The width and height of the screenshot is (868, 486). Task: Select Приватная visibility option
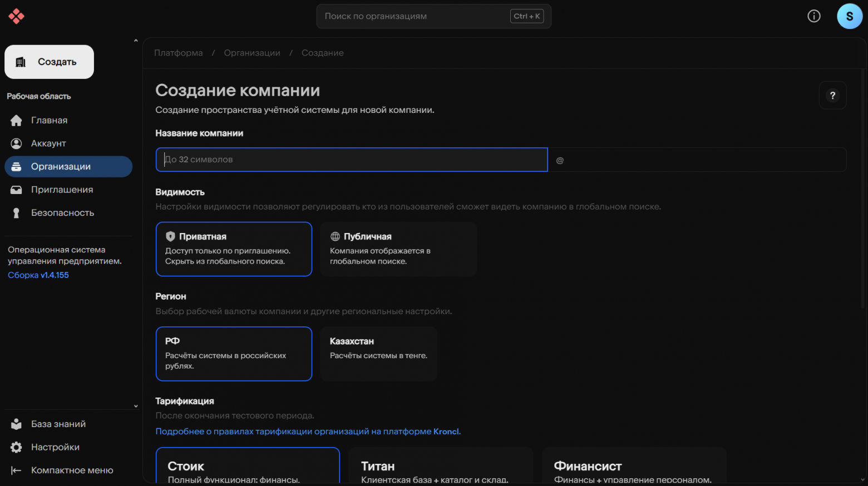tap(234, 249)
